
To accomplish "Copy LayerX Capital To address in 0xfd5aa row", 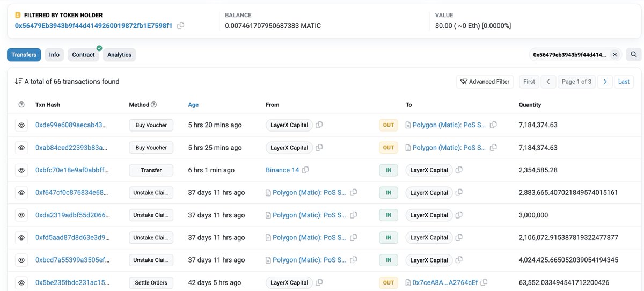I will pos(459,238).
